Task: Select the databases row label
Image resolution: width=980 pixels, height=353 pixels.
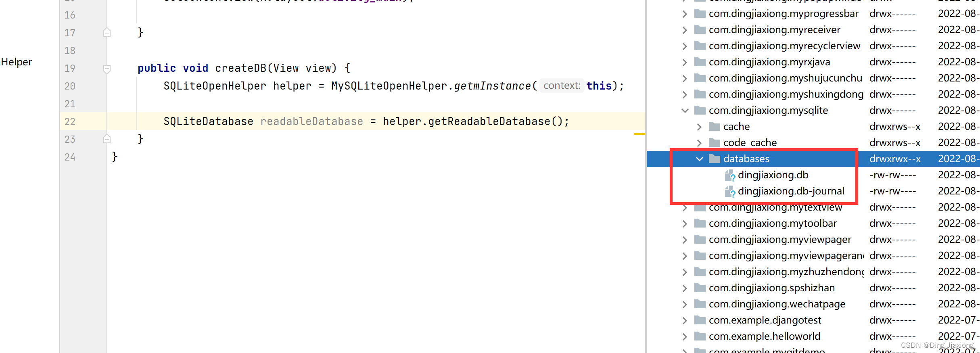Action: [x=746, y=159]
